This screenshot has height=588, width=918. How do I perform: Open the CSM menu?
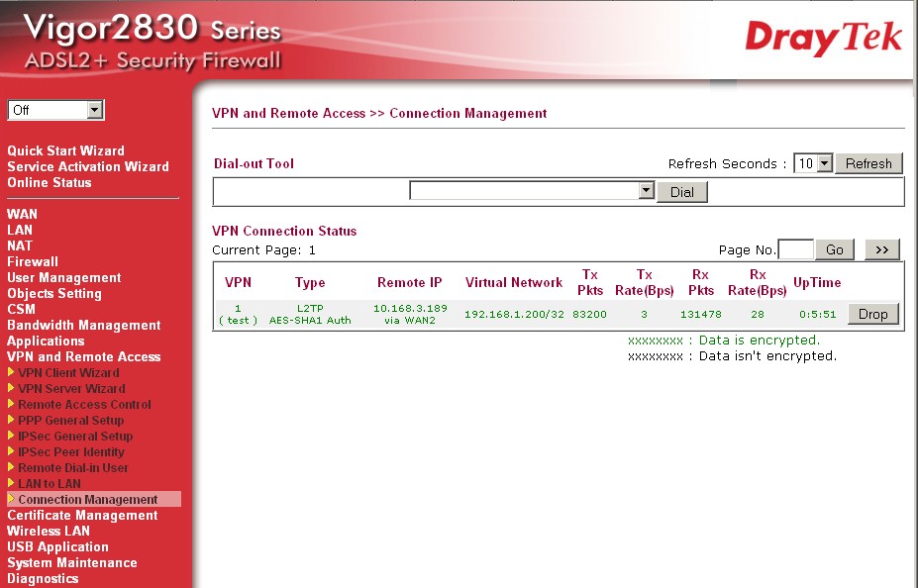point(21,308)
